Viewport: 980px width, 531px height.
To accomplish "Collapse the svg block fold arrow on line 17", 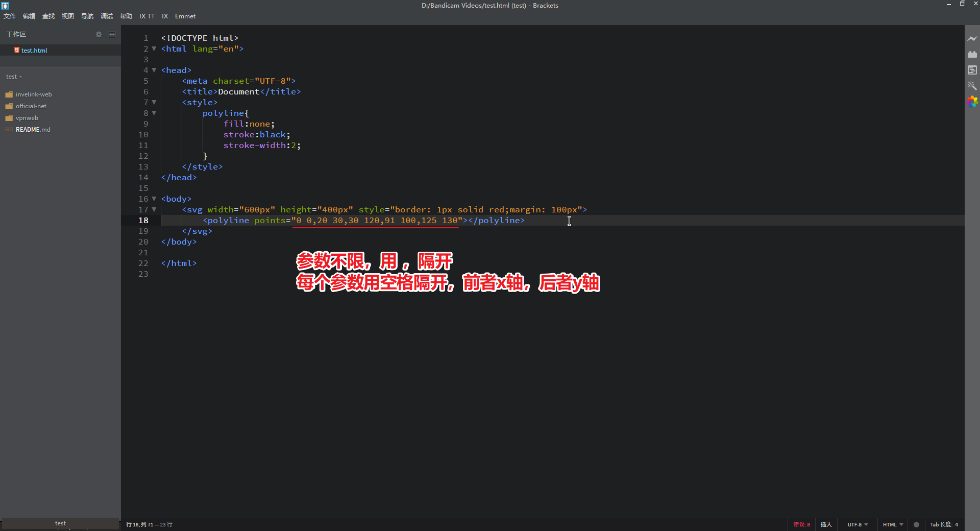I will tap(154, 210).
